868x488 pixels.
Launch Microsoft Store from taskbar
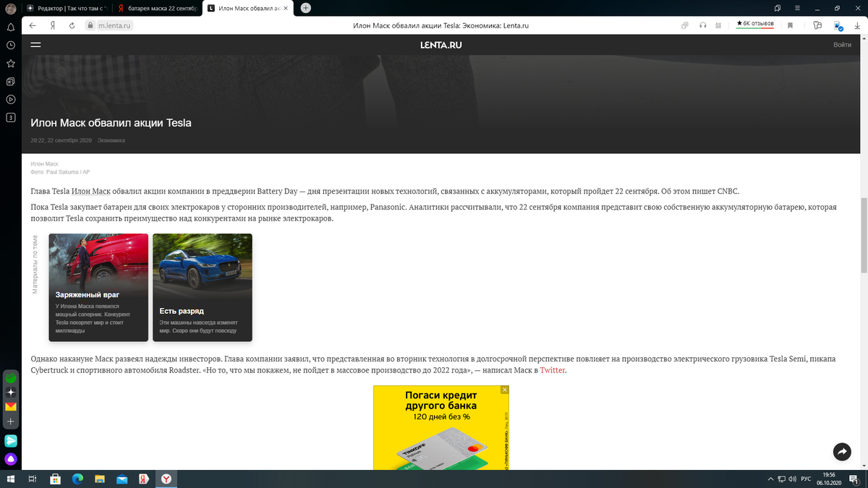[x=55, y=479]
